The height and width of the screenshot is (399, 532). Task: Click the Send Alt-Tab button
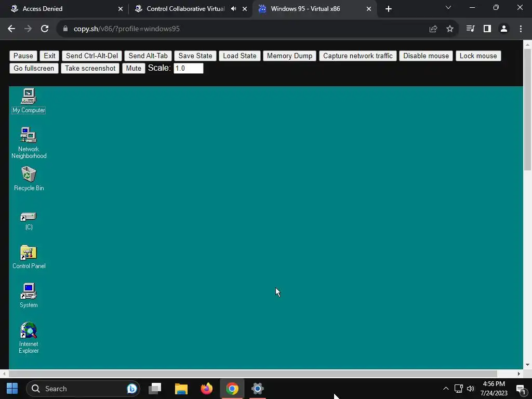[148, 56]
